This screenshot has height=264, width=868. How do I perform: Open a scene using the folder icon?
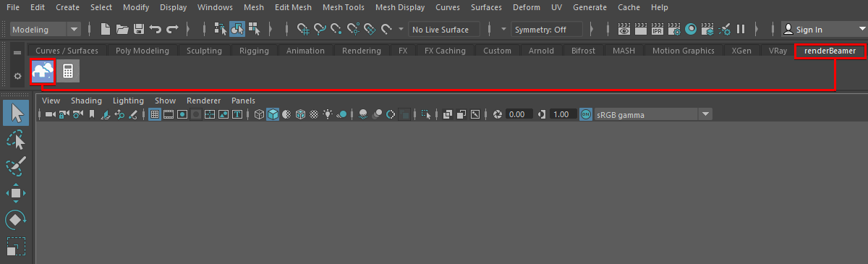pos(122,30)
